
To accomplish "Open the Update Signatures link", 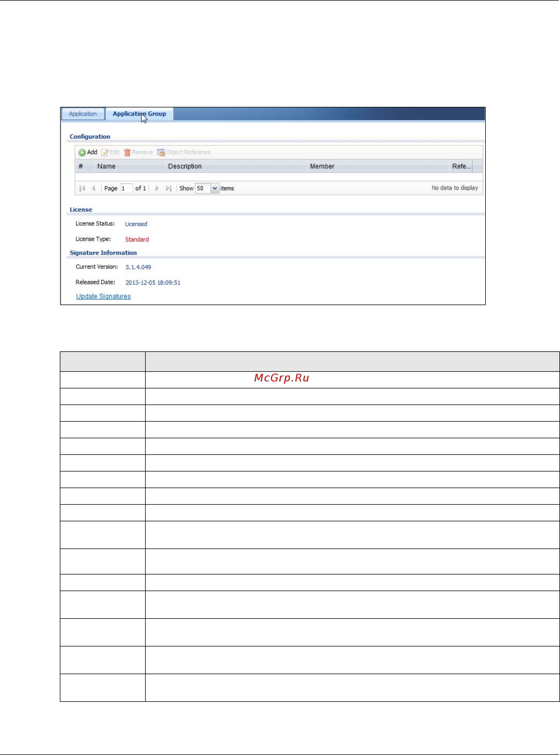I will (x=103, y=296).
